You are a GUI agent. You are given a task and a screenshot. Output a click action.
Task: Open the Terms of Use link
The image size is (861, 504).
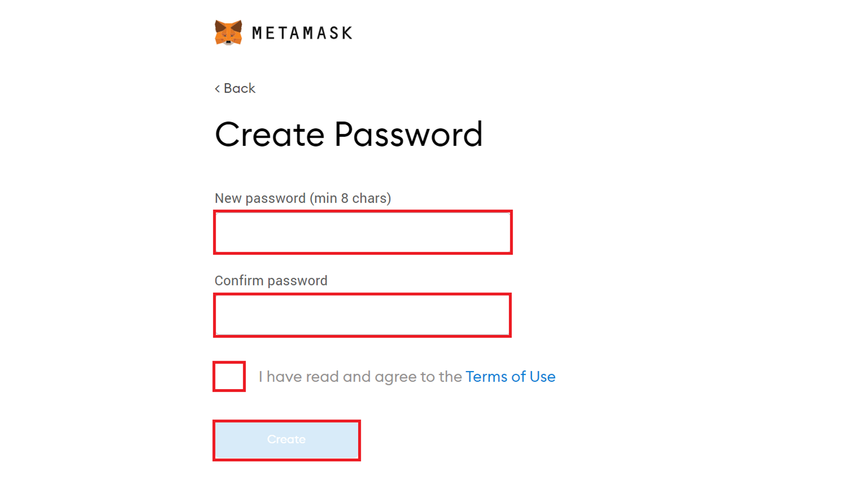click(510, 377)
